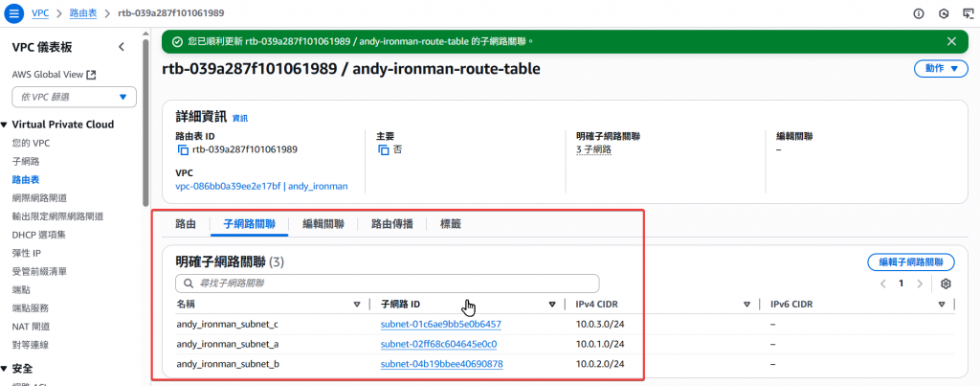Image resolution: width=980 pixels, height=386 pixels.
Task: Dismiss the green success banner with the X
Action: (951, 41)
